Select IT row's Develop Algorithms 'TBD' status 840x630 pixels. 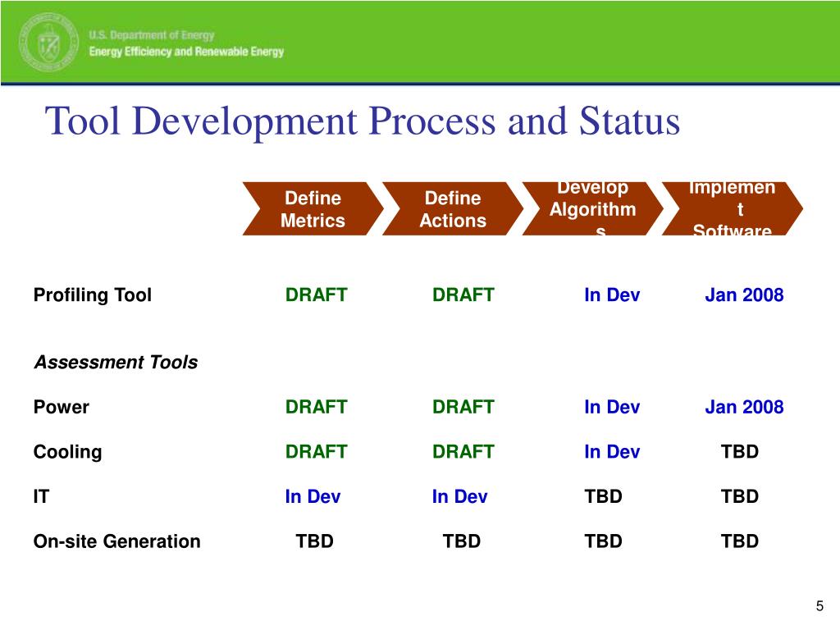click(x=603, y=496)
